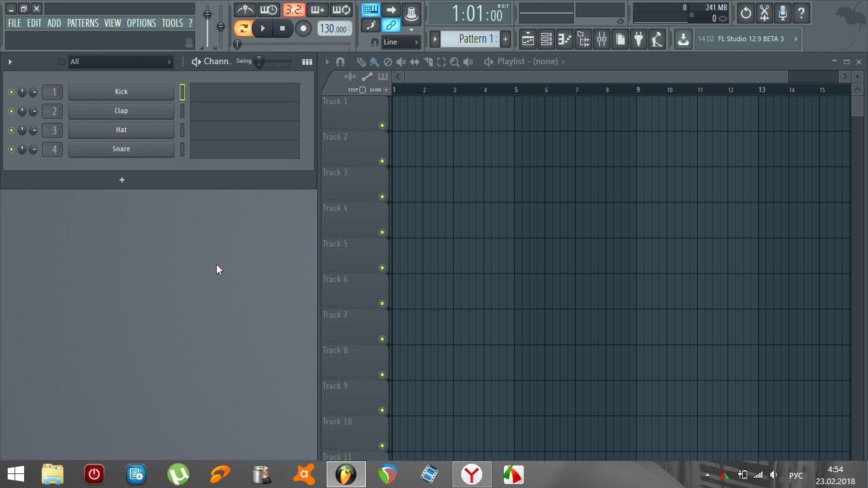This screenshot has height=488, width=868.
Task: Mute Track 7 in the Playlist
Action: pos(383,339)
